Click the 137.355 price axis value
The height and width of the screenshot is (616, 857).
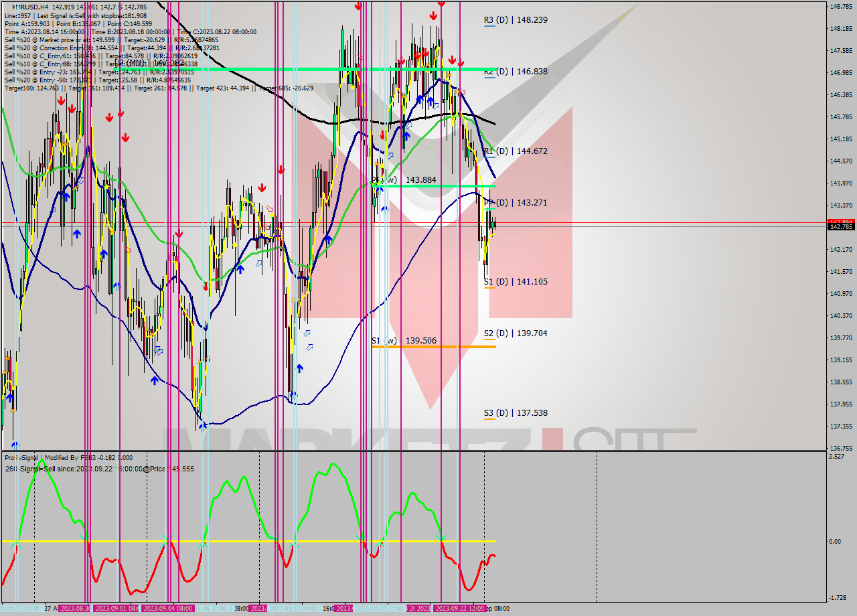point(841,427)
